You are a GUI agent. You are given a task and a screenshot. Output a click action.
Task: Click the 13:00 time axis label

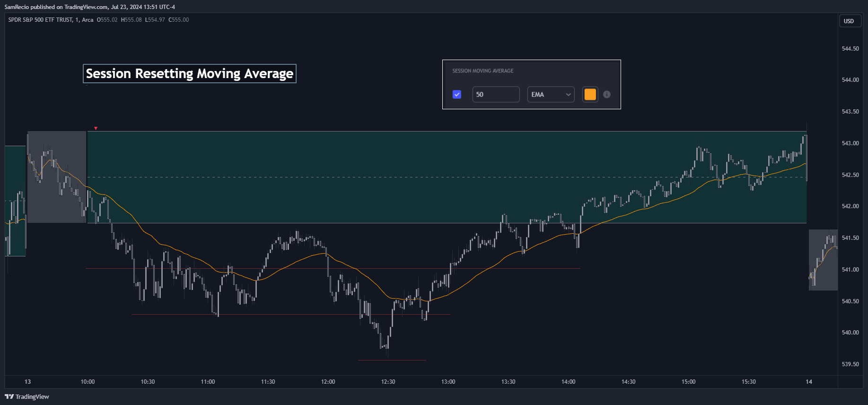[x=448, y=382]
